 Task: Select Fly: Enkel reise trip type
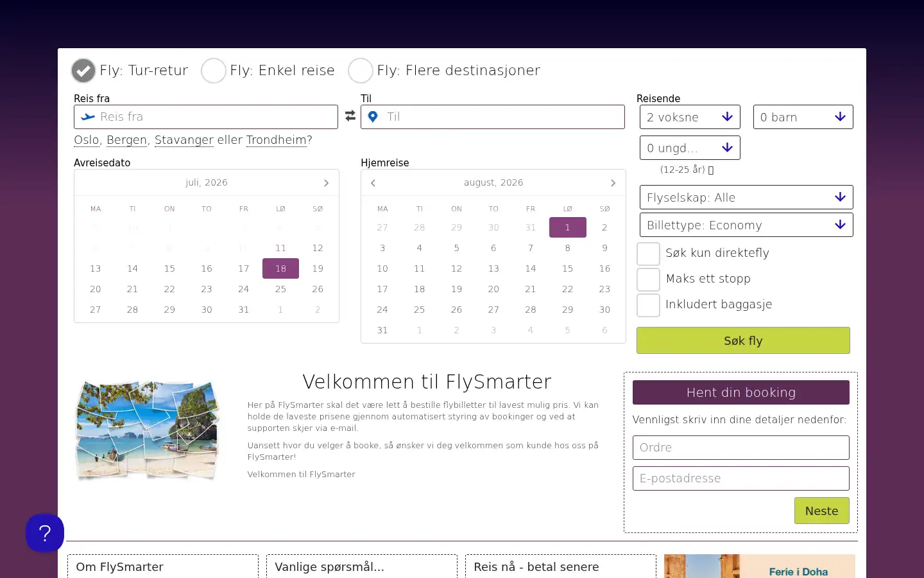[x=214, y=71]
